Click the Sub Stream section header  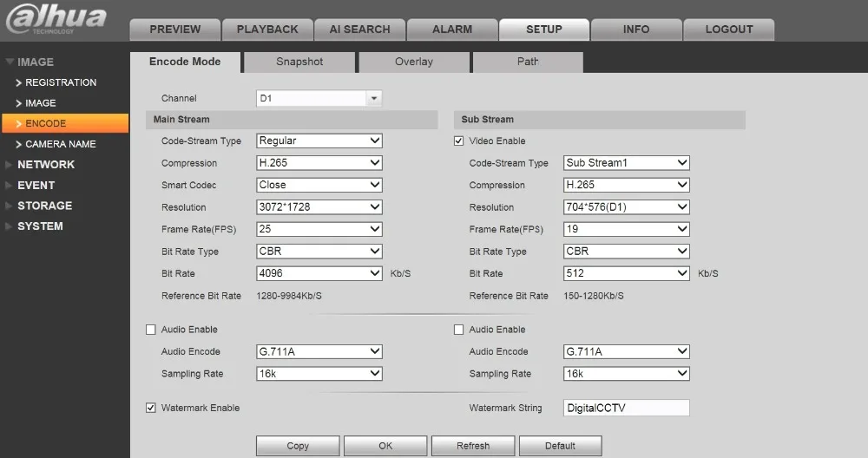pyautogui.click(x=600, y=120)
